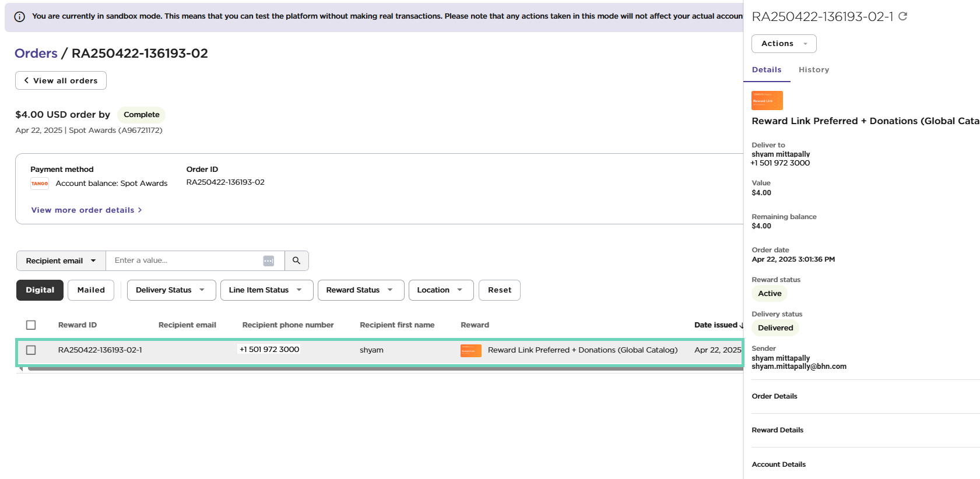Click the refresh icon beside the reward ID

pyautogui.click(x=902, y=16)
